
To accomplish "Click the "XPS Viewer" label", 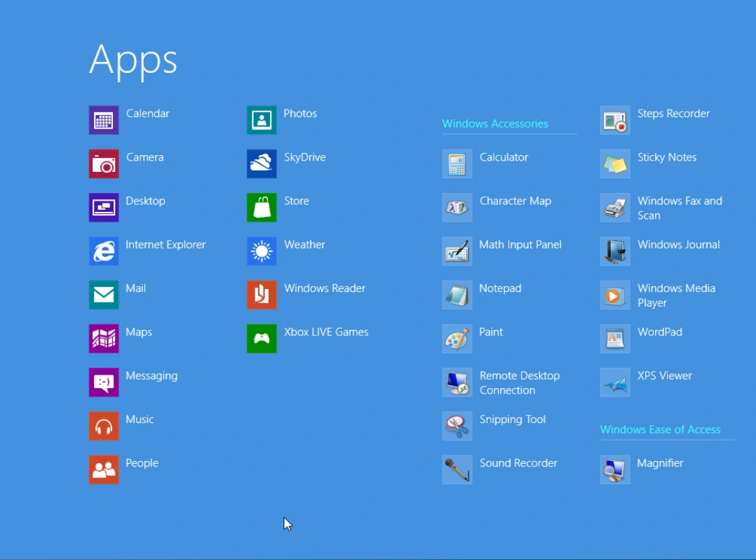I will [664, 375].
